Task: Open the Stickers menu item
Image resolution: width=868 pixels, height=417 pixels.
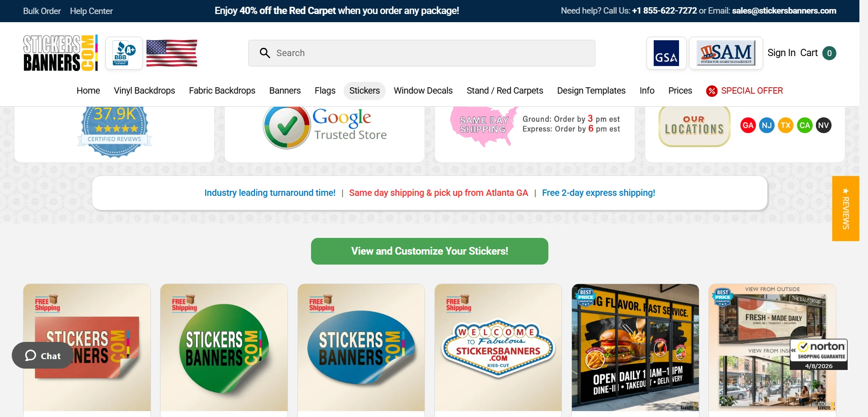Action: coord(364,90)
